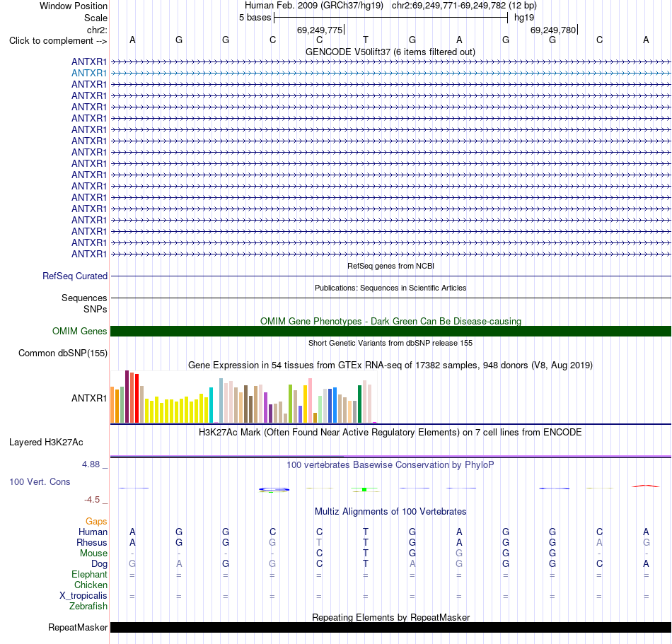The height and width of the screenshot is (644, 672).
Task: Click the black RepeatMasker bar
Action: 390,627
